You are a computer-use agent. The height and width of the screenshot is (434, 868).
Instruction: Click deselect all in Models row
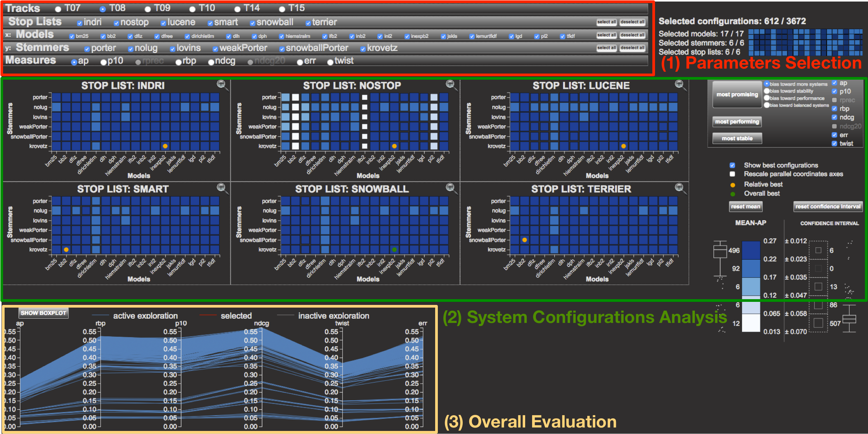click(632, 35)
